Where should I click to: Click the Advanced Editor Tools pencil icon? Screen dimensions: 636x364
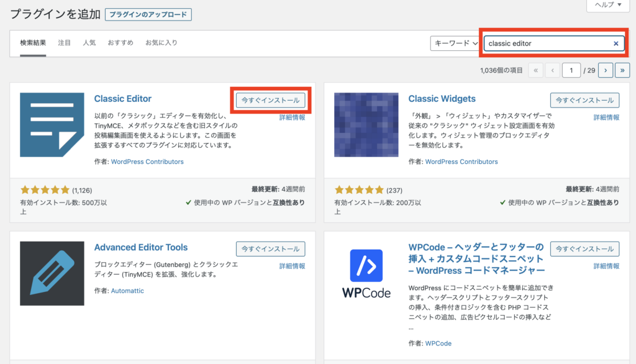pyautogui.click(x=52, y=273)
